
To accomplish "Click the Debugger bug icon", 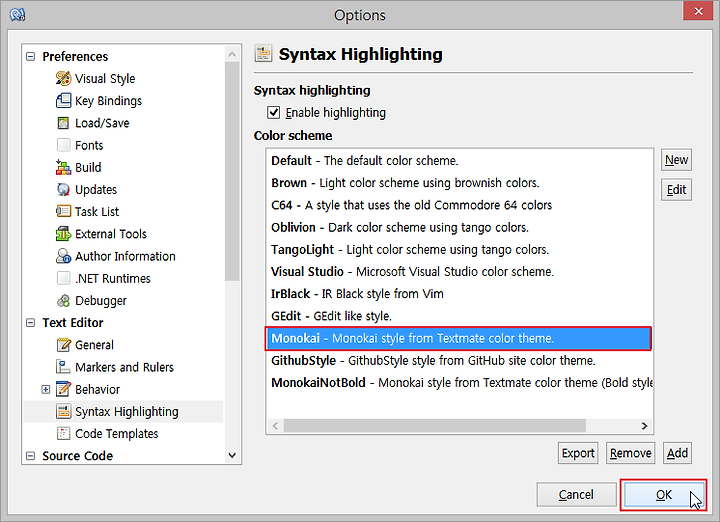I will (x=63, y=301).
